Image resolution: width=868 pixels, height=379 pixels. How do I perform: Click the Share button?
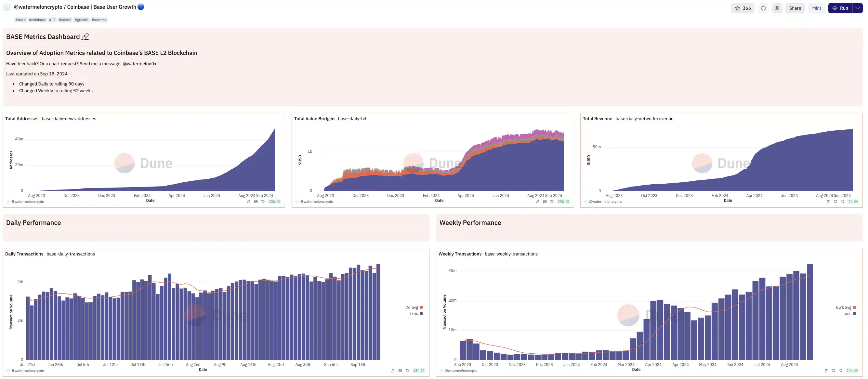795,8
